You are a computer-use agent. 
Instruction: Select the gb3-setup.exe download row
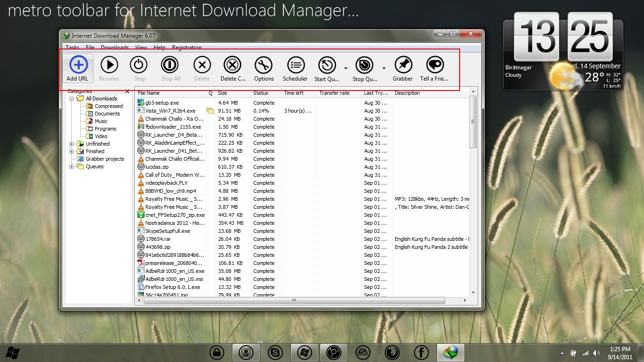point(302,103)
